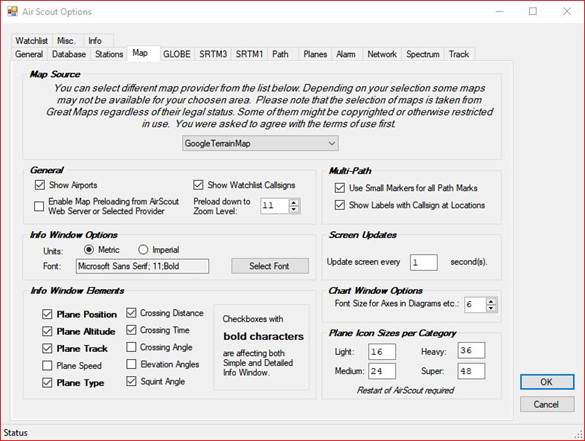This screenshot has height=441, width=585.
Task: Increase the Preload Zoom Level with up arrow
Action: pyautogui.click(x=294, y=202)
